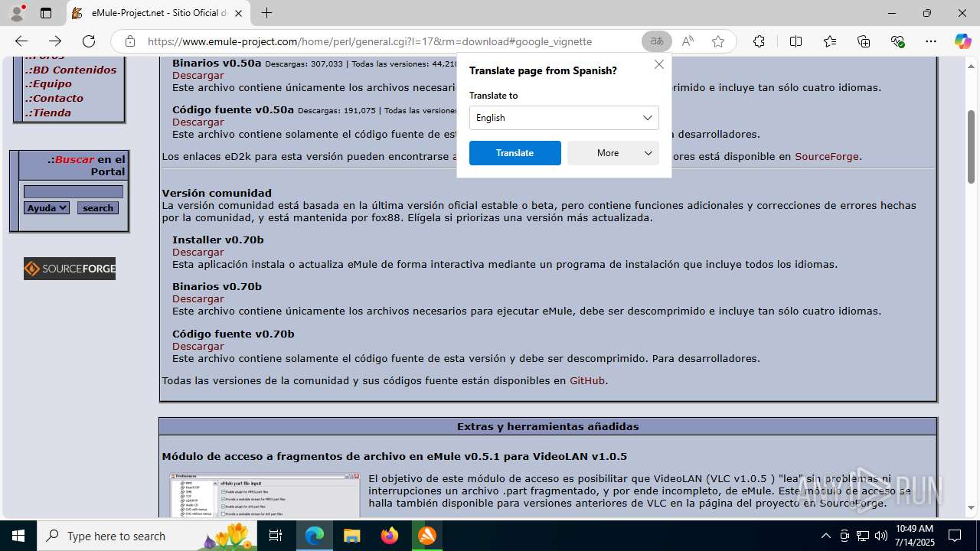This screenshot has width=980, height=551.
Task: Click Descargar under Binarios v0.70b
Action: pyautogui.click(x=198, y=298)
